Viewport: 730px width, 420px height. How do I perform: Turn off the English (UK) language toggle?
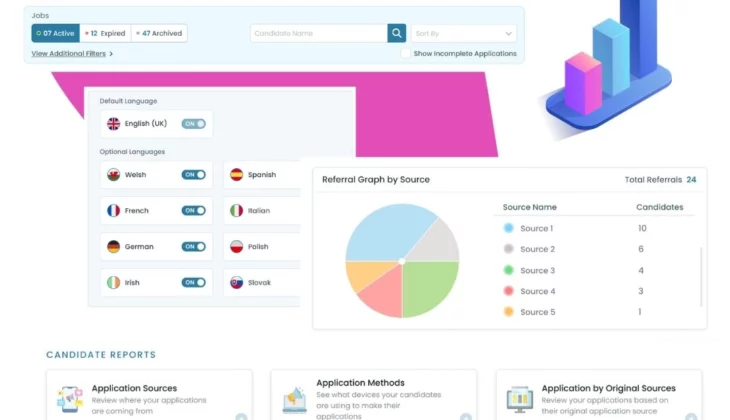coord(193,124)
